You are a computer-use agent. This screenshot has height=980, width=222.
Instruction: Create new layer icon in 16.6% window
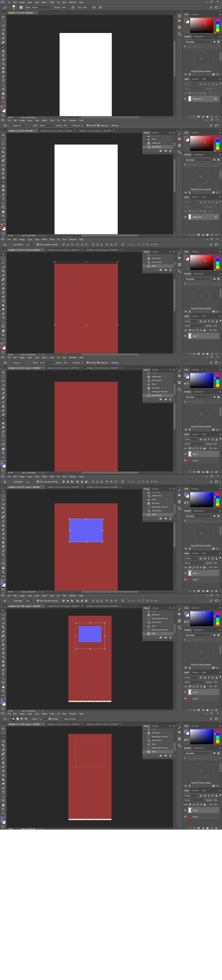pos(212,117)
